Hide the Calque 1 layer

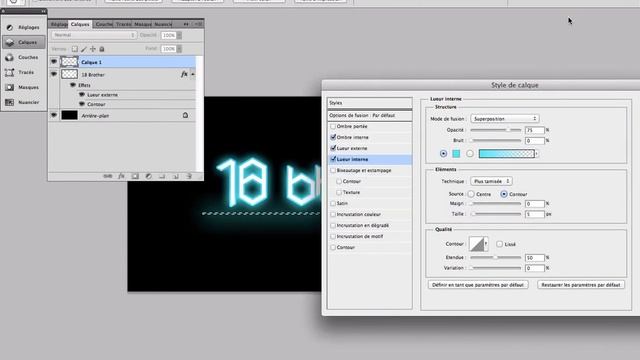(54, 62)
